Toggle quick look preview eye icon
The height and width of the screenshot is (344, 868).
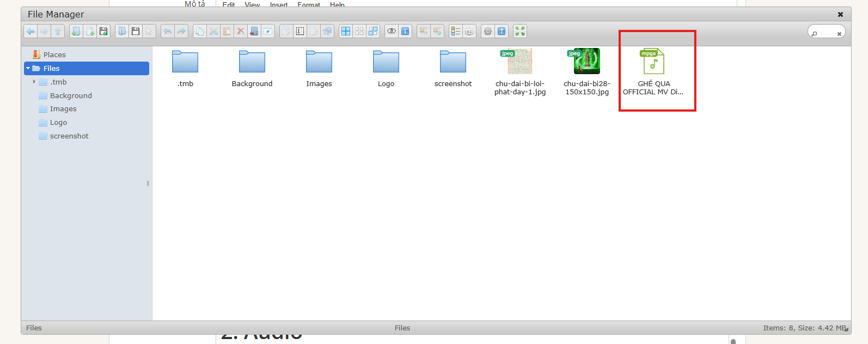pyautogui.click(x=392, y=32)
